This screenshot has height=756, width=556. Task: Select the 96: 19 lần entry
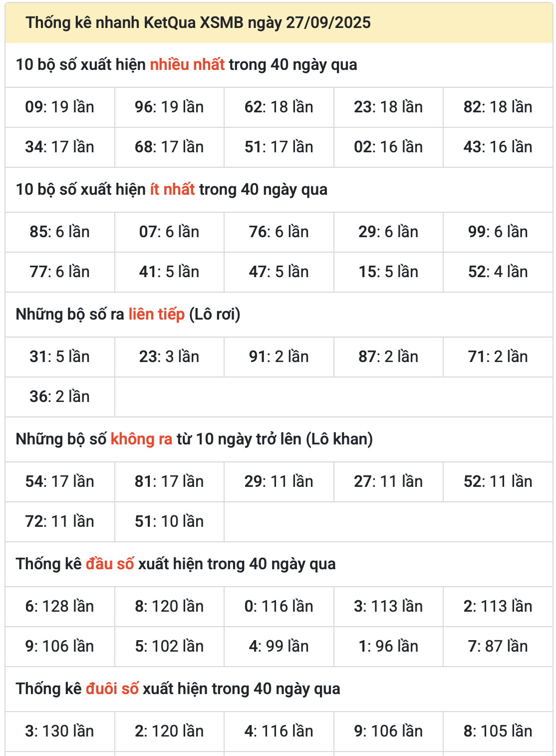169,107
